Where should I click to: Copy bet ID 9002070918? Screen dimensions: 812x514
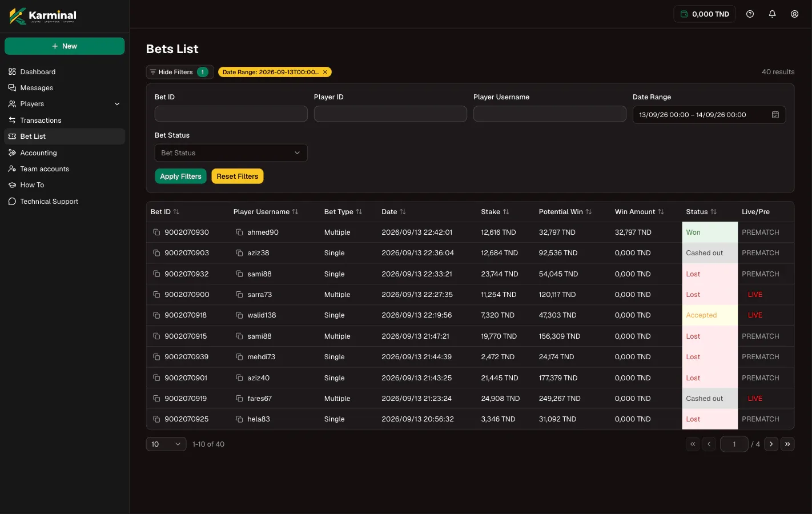(156, 315)
